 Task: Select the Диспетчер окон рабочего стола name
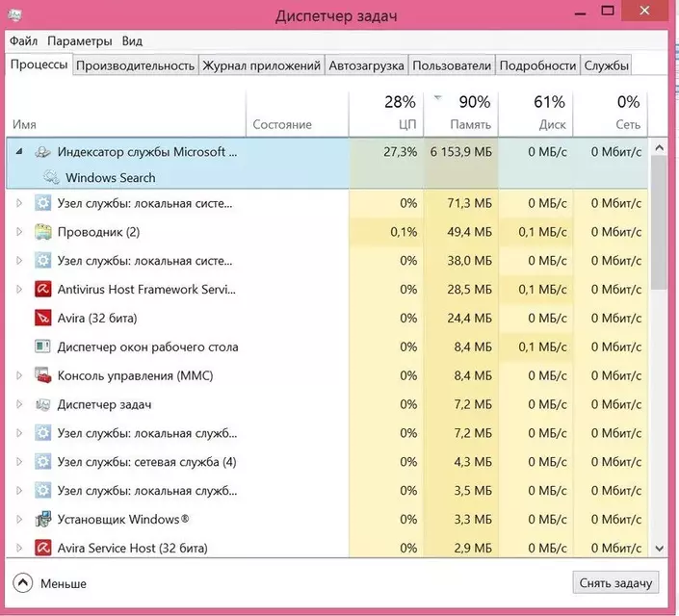point(147,347)
